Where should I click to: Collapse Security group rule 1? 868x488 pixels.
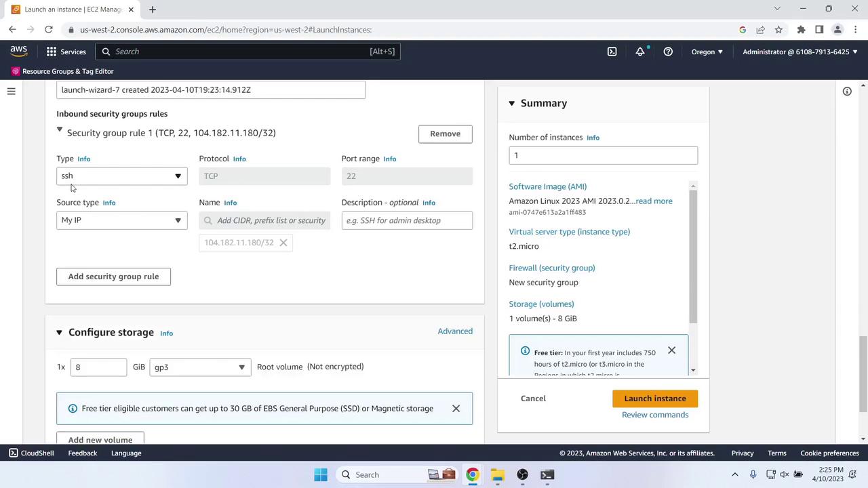[60, 130]
